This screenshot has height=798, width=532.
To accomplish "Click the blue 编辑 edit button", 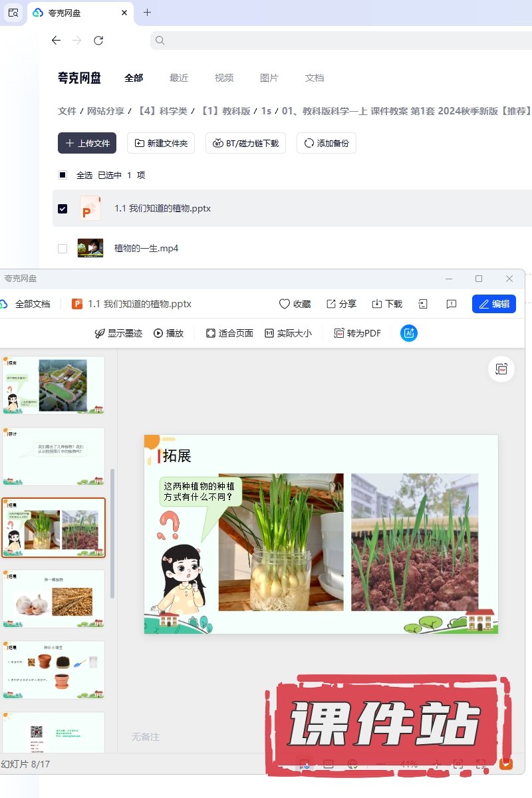I will point(493,304).
